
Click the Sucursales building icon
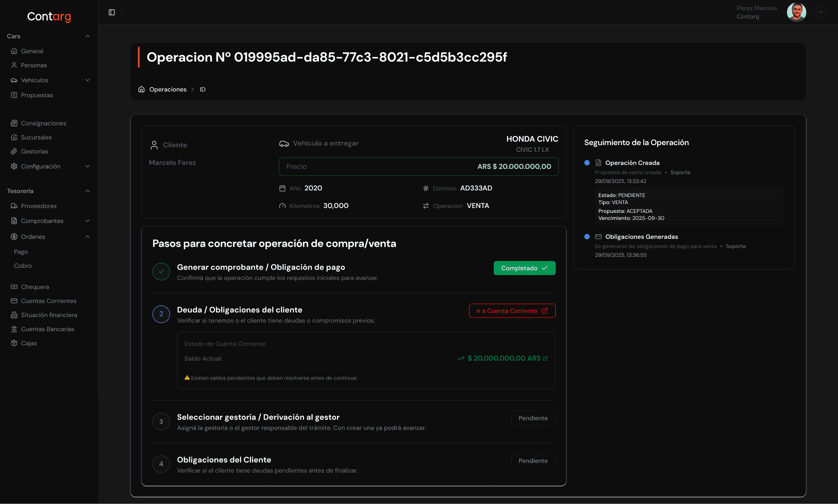pyautogui.click(x=14, y=137)
